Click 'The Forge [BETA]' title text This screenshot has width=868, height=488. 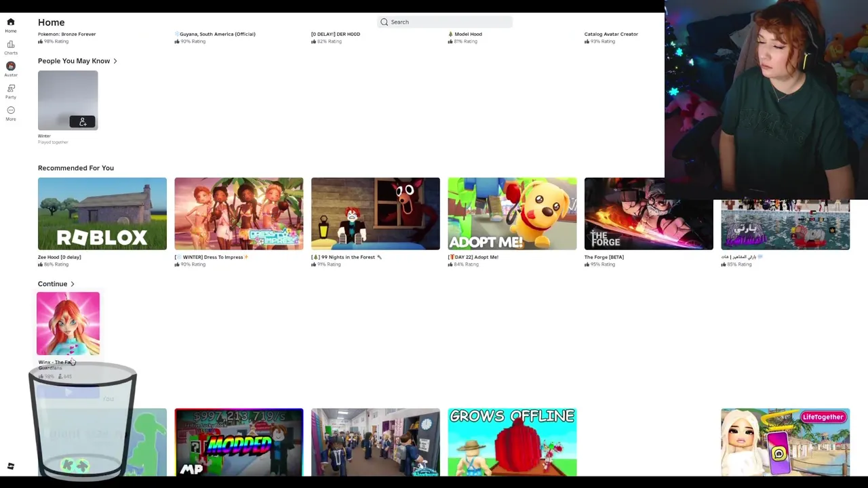pos(604,257)
